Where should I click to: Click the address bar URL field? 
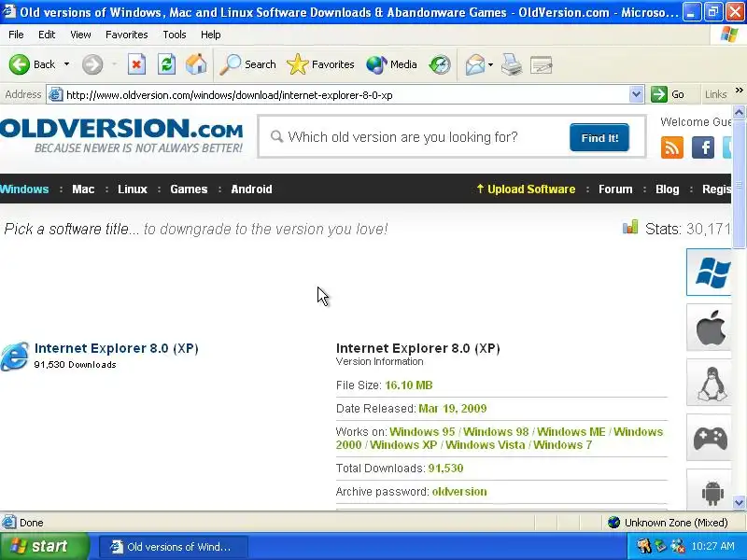click(x=345, y=95)
